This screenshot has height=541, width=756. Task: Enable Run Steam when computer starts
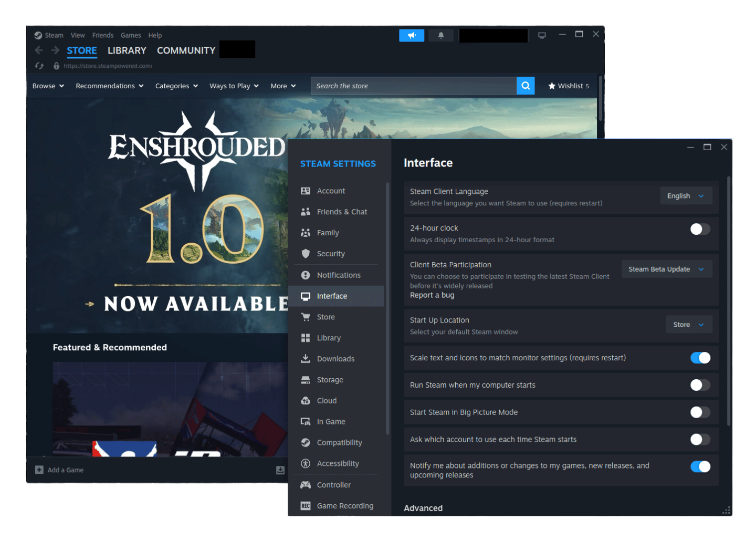click(x=700, y=385)
